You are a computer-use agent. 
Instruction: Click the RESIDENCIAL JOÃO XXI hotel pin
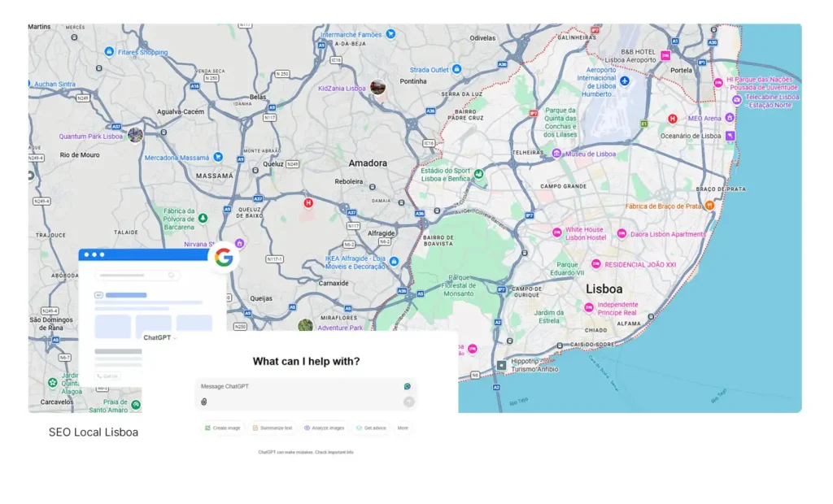[x=596, y=264]
